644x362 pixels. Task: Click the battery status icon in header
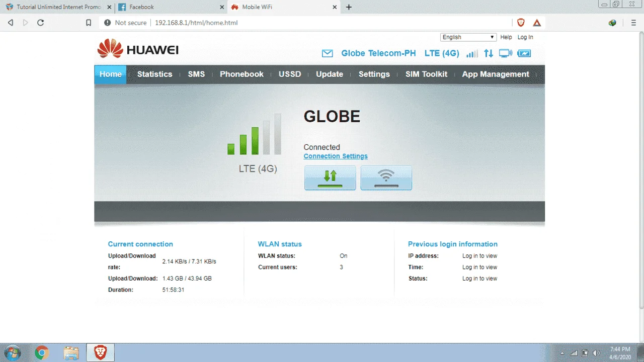click(x=524, y=53)
